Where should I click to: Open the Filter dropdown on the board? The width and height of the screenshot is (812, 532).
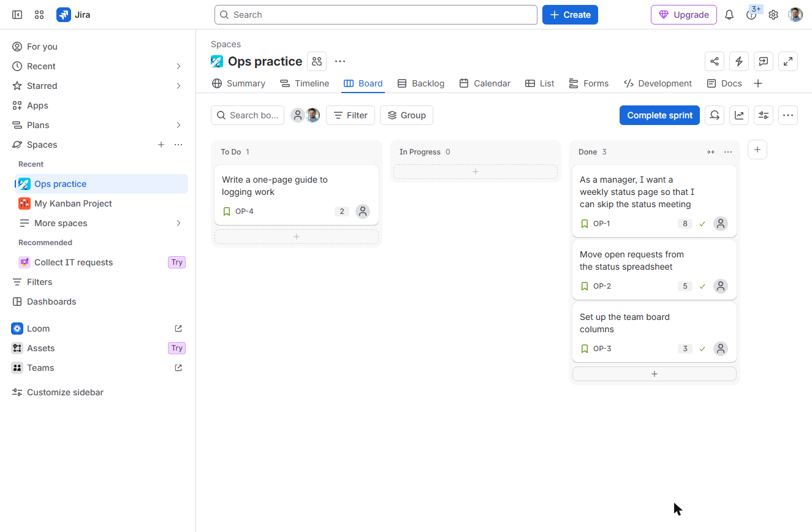pyautogui.click(x=351, y=115)
